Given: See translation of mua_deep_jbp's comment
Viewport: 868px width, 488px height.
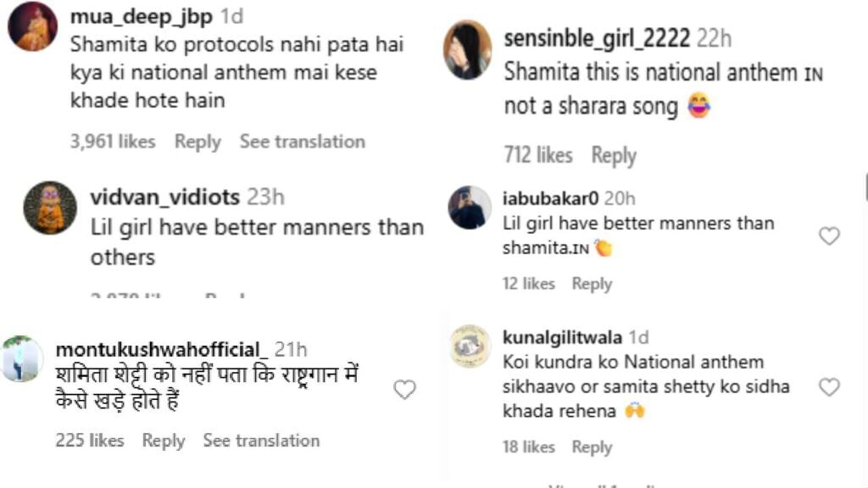Looking at the screenshot, I should point(302,141).
